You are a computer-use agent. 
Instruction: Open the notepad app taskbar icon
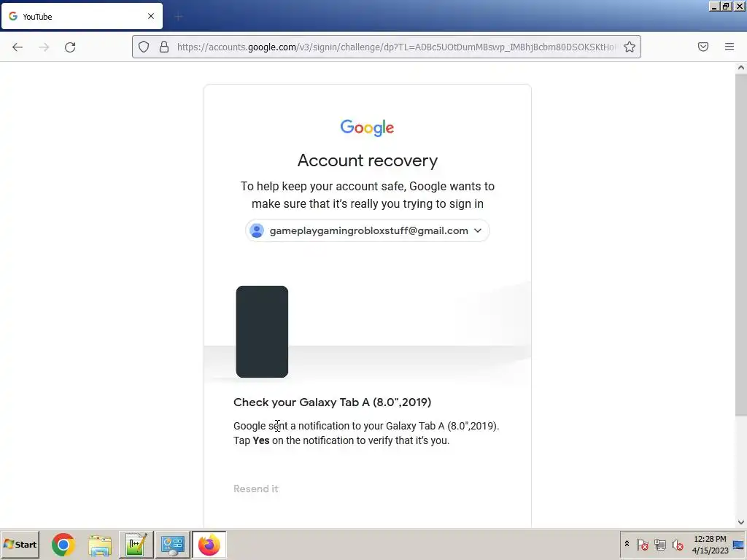click(x=136, y=545)
